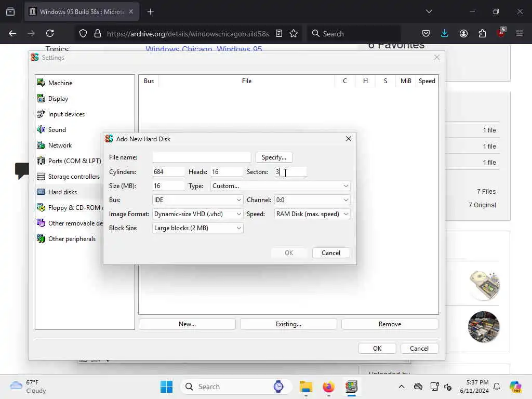Close the Add New Hard Disk dialog
This screenshot has width=532, height=399.
349,139
